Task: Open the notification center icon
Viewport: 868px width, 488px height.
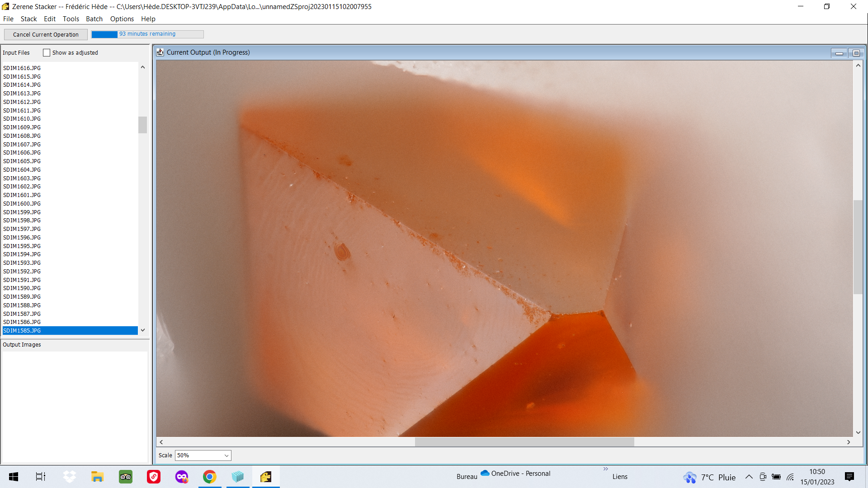Action: (849, 477)
